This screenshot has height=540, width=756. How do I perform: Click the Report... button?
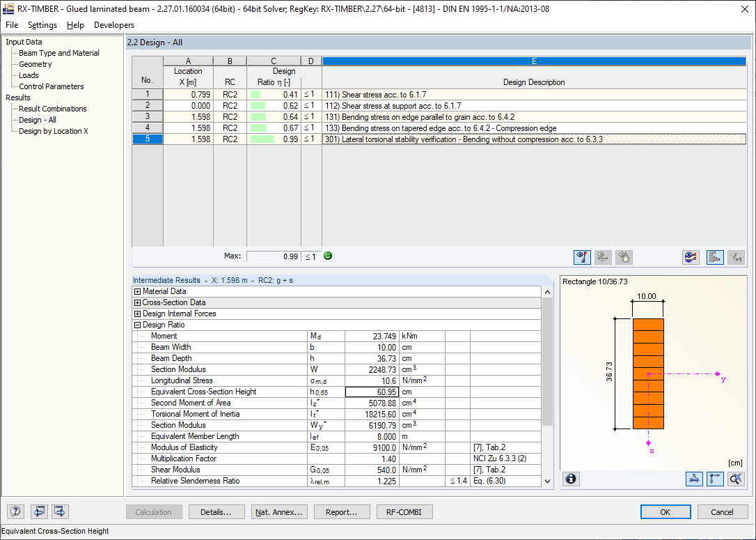point(341,512)
